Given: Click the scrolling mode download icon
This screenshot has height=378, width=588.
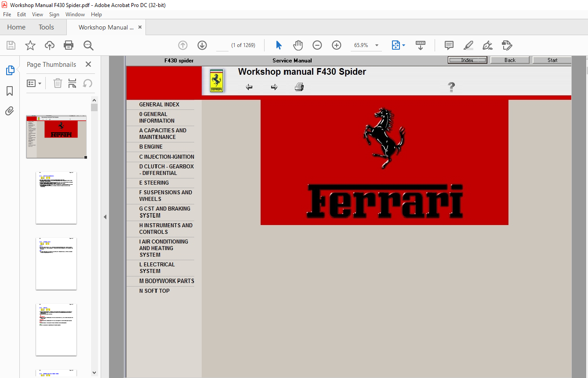Looking at the screenshot, I should (x=421, y=45).
